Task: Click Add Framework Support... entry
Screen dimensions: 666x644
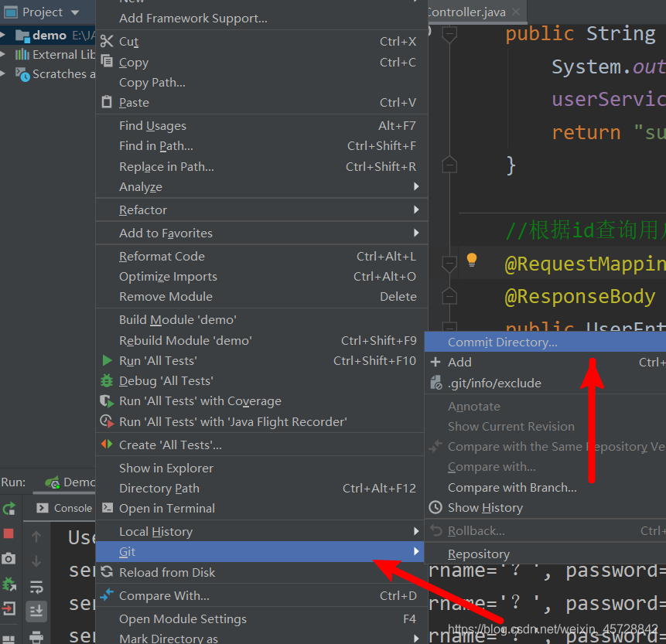Action: (x=261, y=19)
